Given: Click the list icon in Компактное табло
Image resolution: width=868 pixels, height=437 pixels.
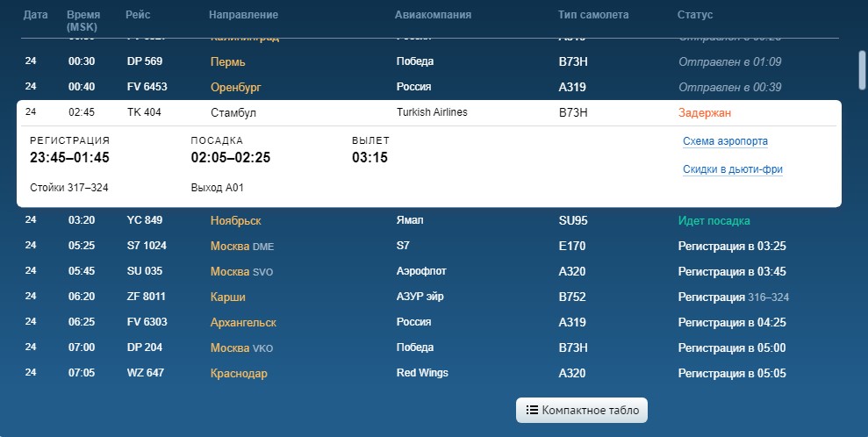Looking at the screenshot, I should (x=532, y=410).
